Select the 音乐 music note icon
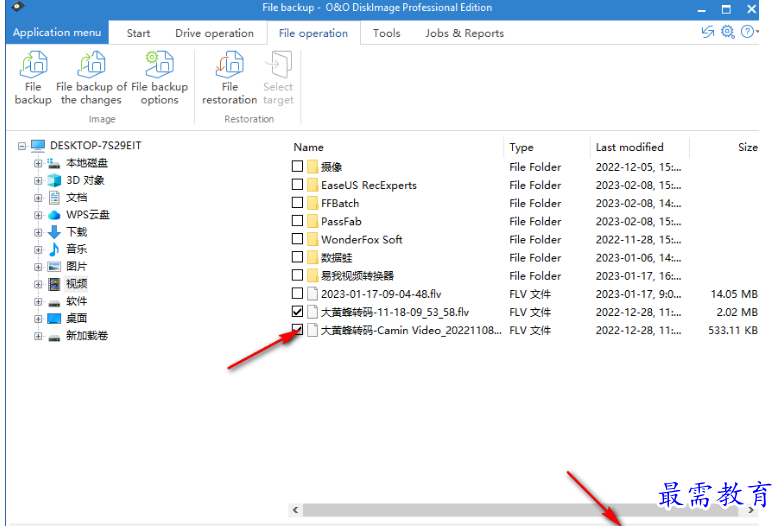 54,249
